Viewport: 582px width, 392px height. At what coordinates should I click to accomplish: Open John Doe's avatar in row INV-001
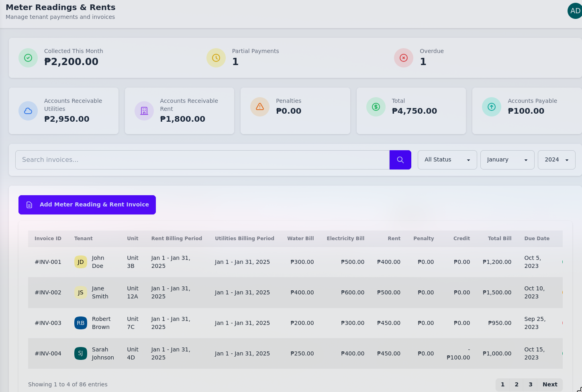click(81, 261)
